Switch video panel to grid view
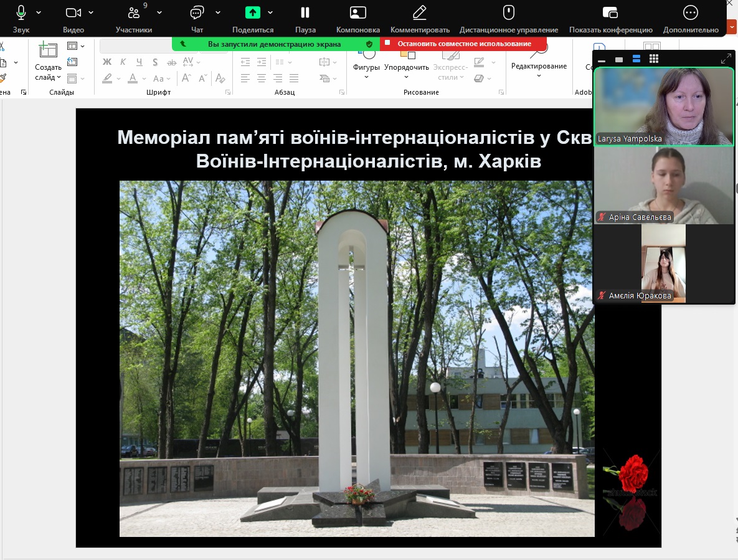 pos(654,59)
